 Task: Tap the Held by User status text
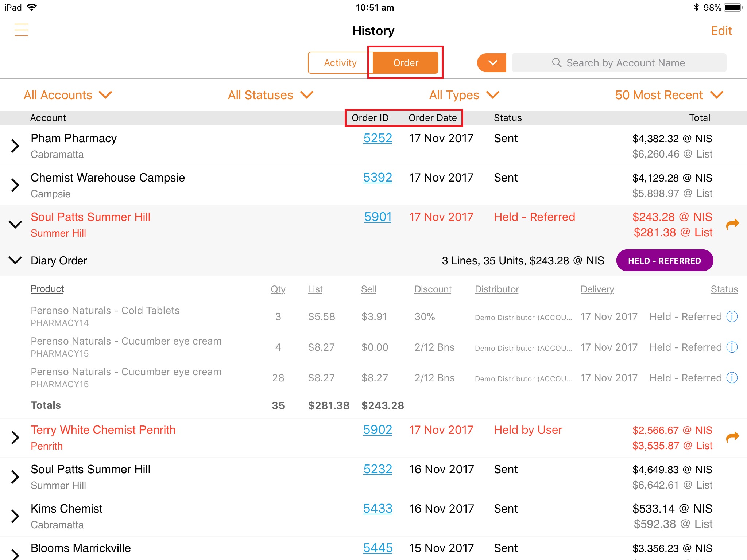coord(528,430)
